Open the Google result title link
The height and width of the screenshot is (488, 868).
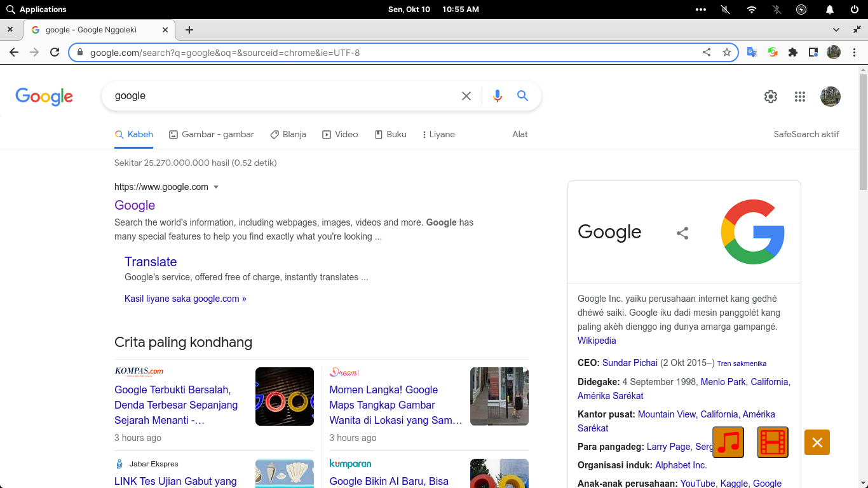[x=135, y=205]
